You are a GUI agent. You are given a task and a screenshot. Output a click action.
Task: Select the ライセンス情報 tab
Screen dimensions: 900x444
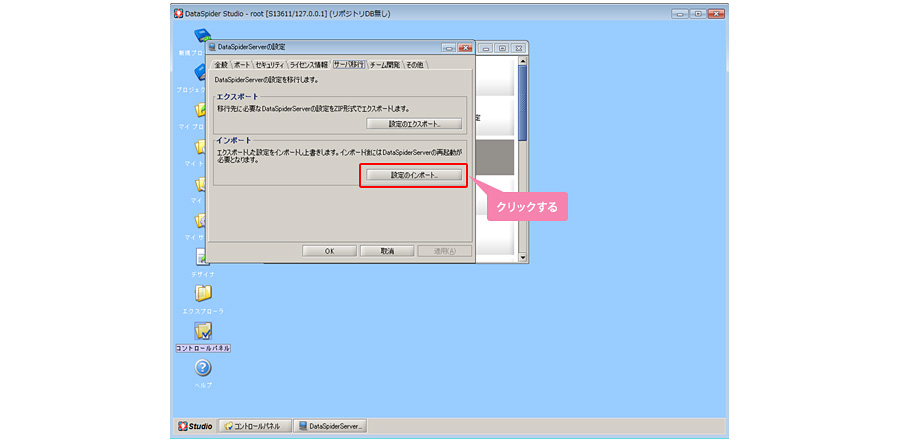coord(309,64)
